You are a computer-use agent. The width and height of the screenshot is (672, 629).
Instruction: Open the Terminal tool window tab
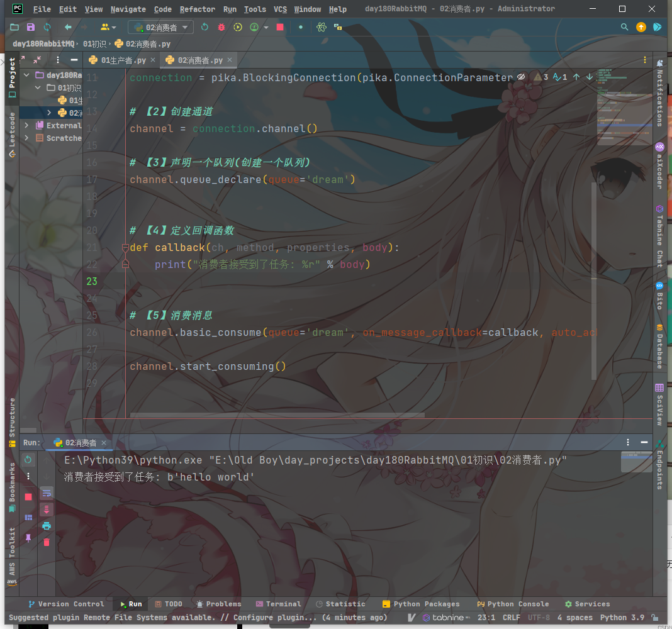pos(279,604)
